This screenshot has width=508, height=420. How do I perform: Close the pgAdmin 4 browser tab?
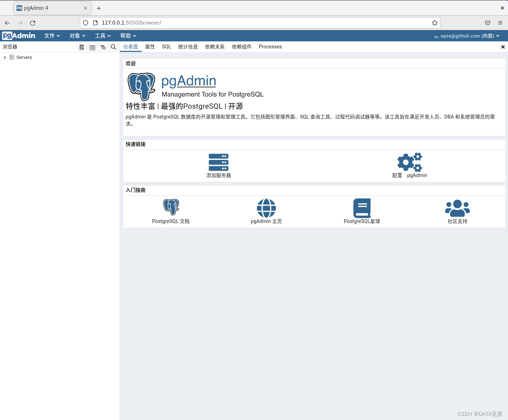click(86, 8)
